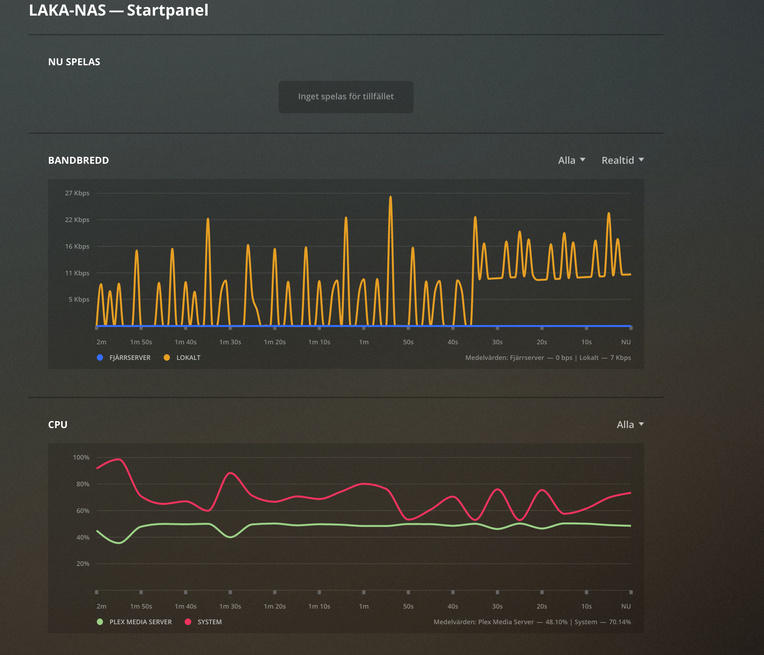Toggle the red System legend dot
This screenshot has width=764, height=655.
click(x=188, y=622)
